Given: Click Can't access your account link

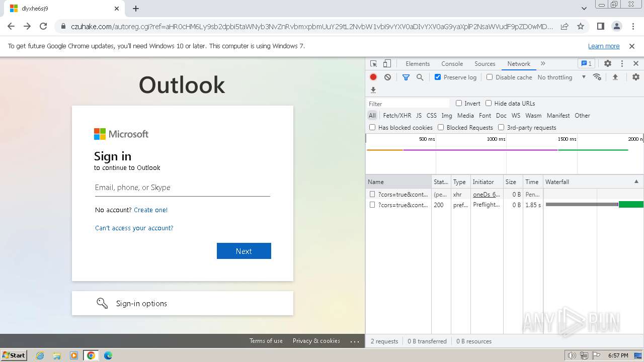Looking at the screenshot, I should click(134, 228).
